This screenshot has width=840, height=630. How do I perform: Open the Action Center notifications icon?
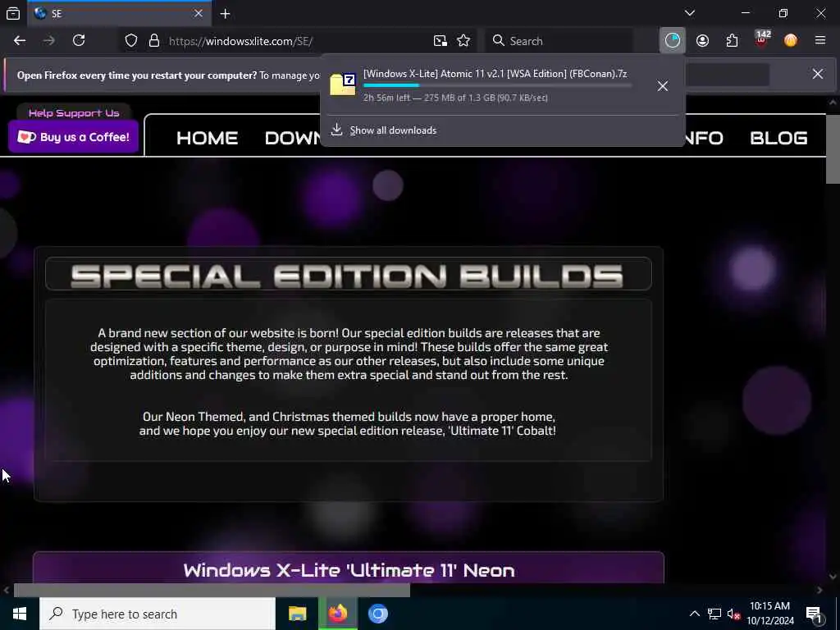[815, 614]
